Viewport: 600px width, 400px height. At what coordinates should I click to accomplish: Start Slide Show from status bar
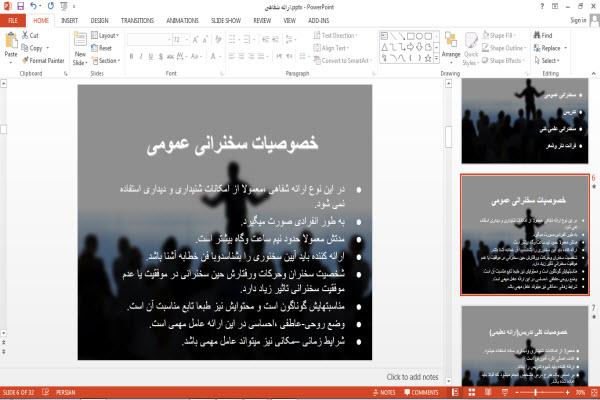505,392
